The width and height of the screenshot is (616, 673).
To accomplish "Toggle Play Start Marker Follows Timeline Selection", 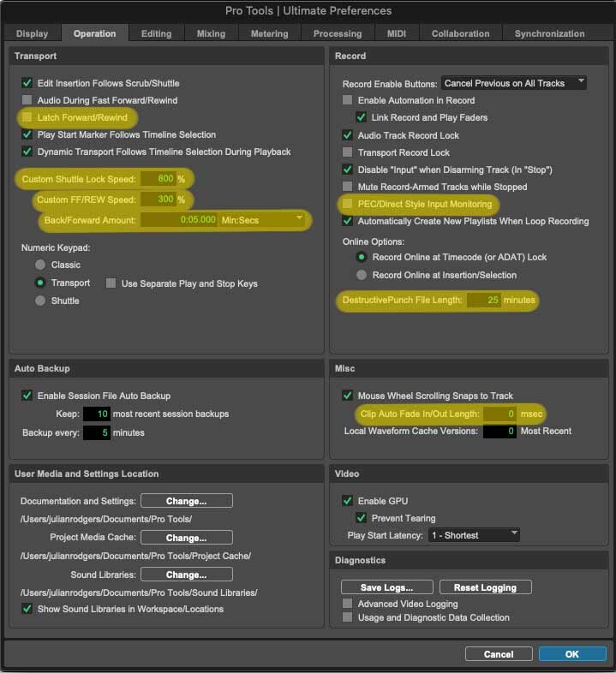I will click(27, 134).
